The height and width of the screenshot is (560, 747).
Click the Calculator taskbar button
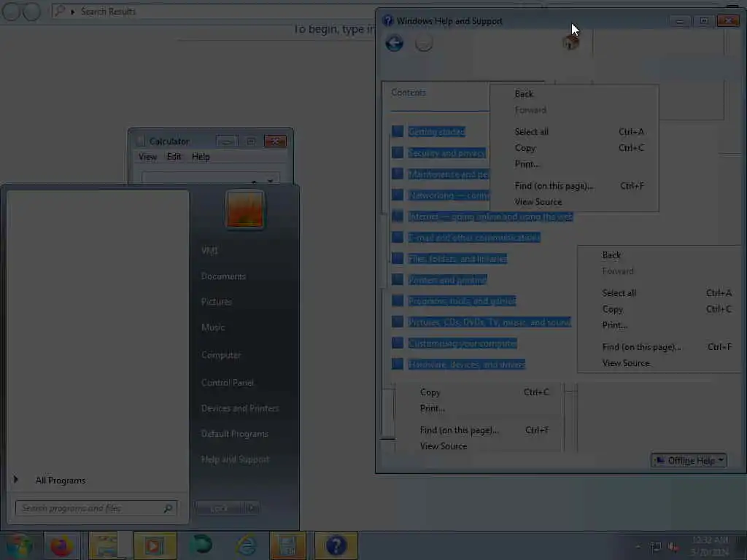(287, 545)
